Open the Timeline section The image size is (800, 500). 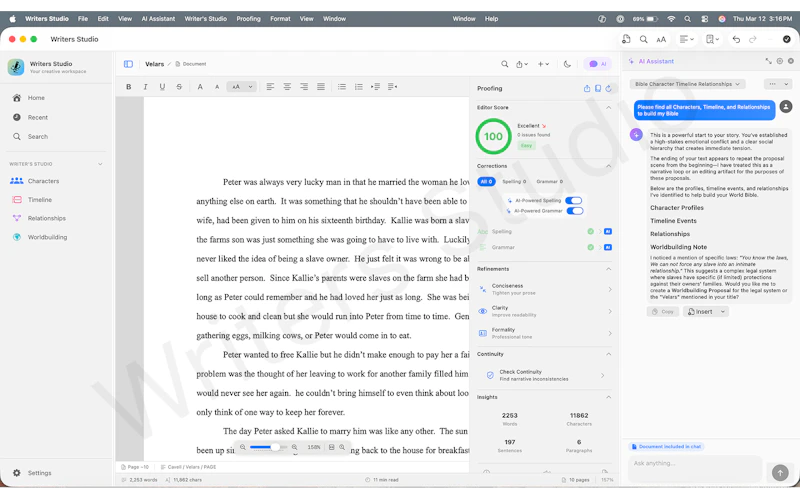(x=40, y=200)
